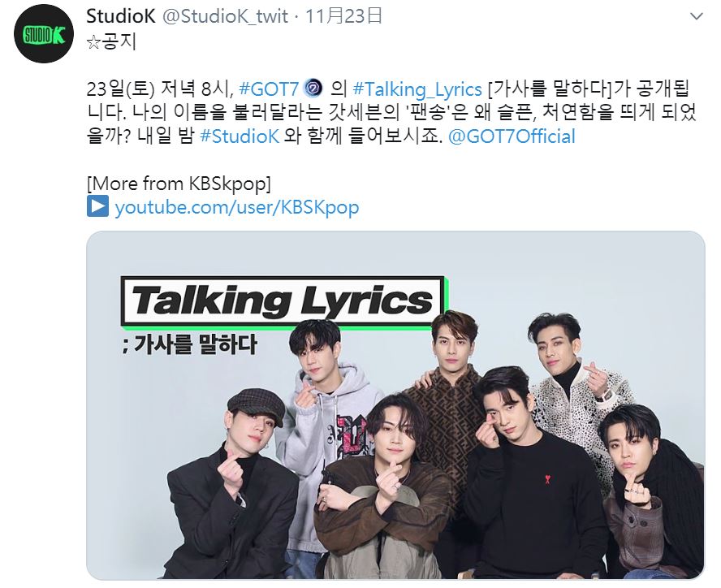Viewport: 721px width, 588px height.
Task: Click the Korean subtitle under the banner
Action: click(x=189, y=344)
